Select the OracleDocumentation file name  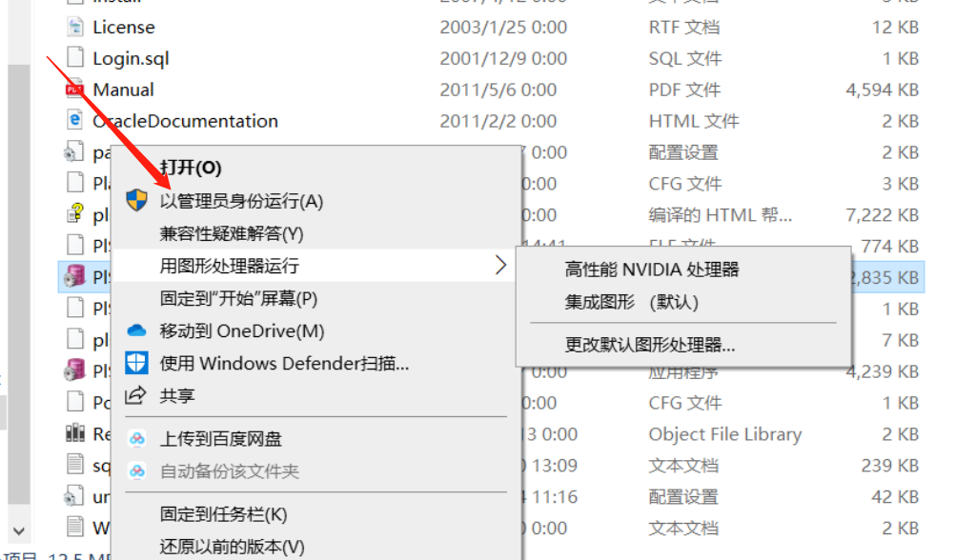point(186,121)
